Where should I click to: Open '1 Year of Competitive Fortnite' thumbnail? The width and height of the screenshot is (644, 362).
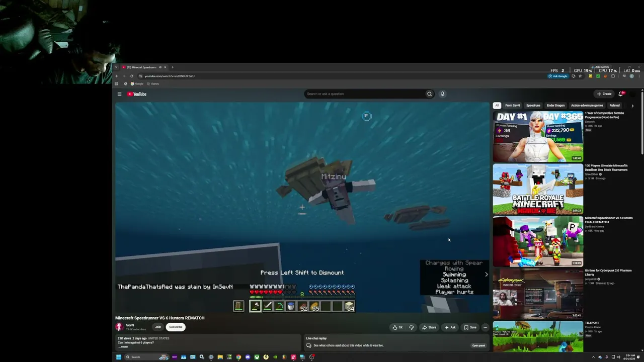(538, 136)
